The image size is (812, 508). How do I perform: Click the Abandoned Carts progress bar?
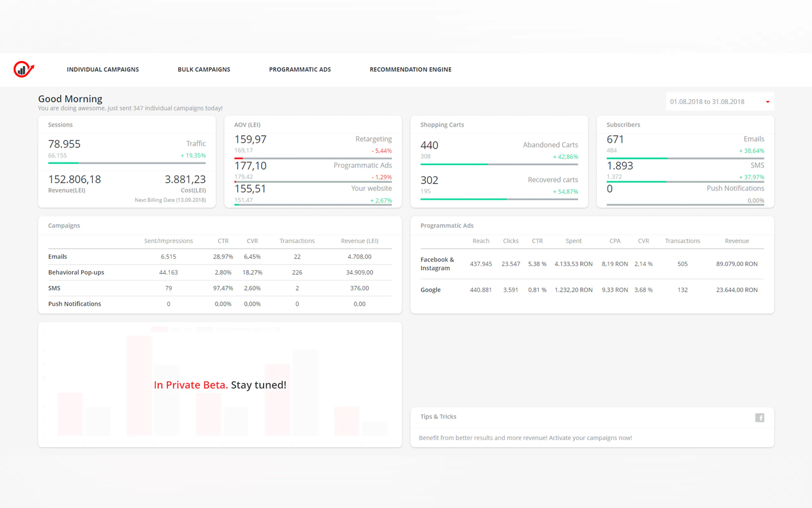(499, 164)
